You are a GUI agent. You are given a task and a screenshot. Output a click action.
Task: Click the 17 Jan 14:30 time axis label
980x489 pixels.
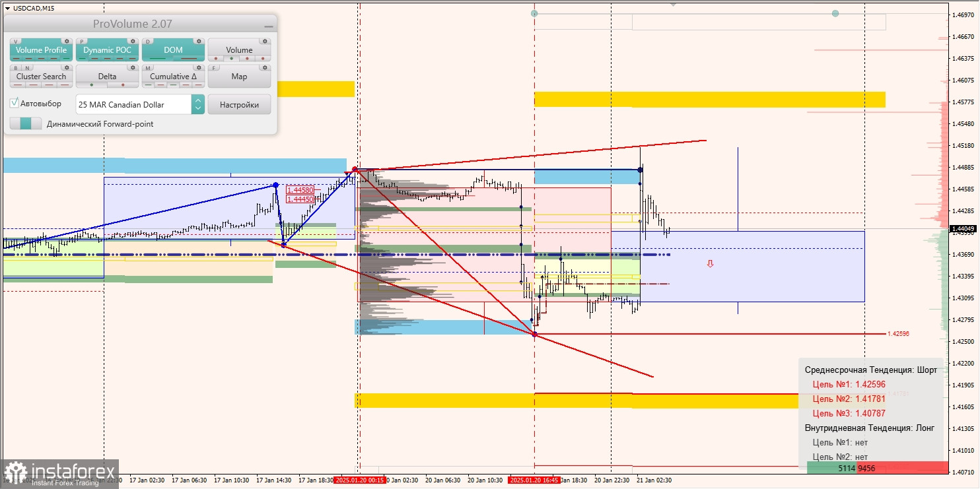coord(274,480)
